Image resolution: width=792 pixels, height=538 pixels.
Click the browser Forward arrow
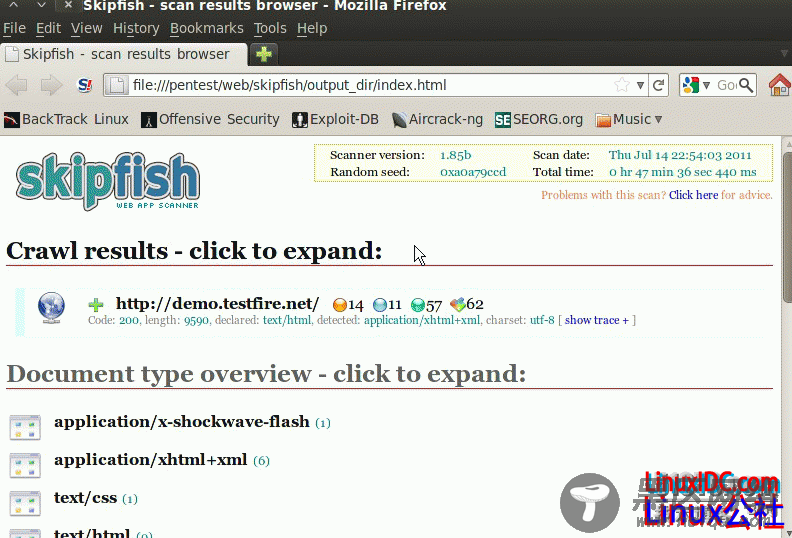(51, 85)
